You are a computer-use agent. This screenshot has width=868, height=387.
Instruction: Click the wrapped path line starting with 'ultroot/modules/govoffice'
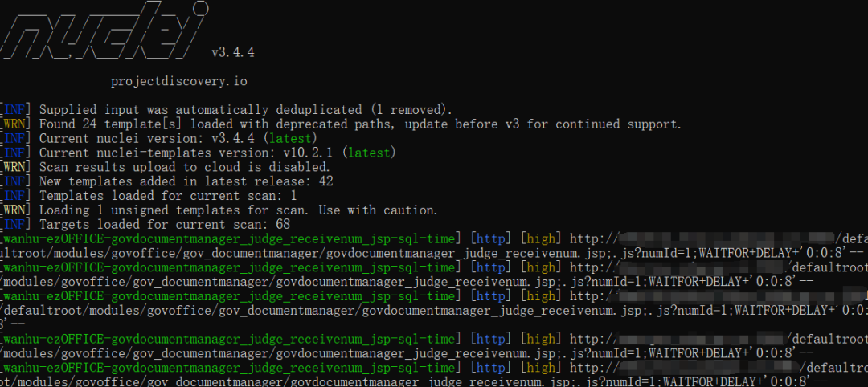coord(432,253)
